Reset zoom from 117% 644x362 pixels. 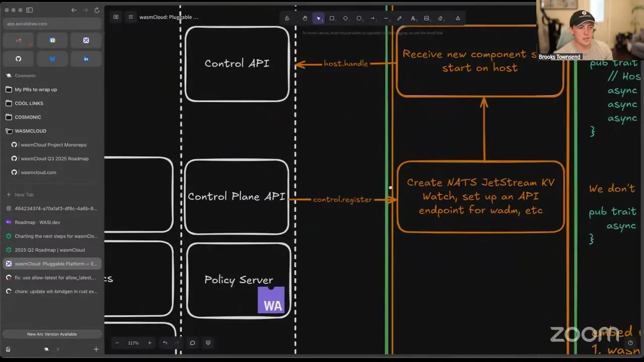pos(133,343)
